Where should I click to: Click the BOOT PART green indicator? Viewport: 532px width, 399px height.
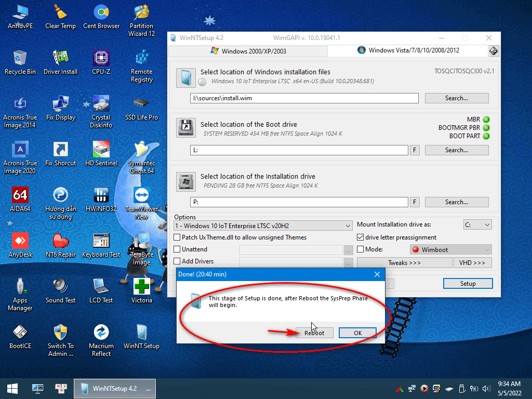486,136
